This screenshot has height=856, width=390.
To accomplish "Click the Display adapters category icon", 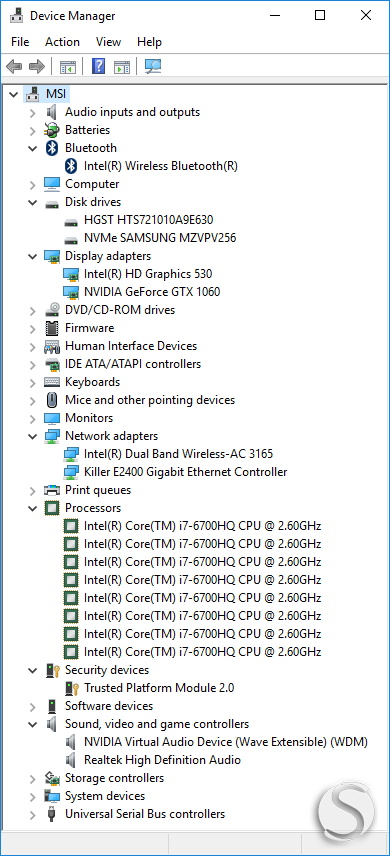I will 52,256.
